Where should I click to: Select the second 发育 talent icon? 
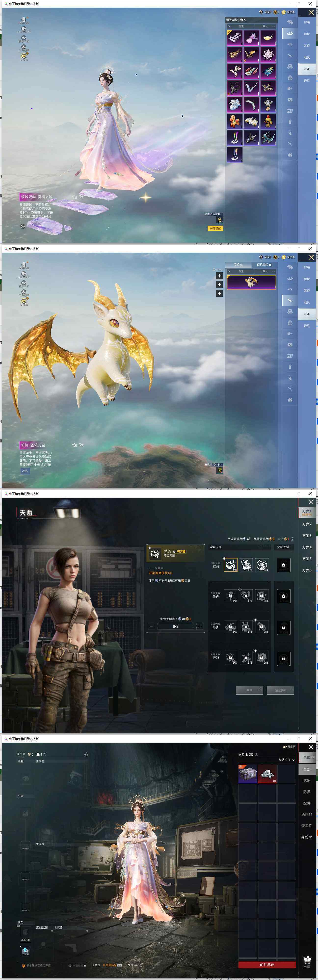[246, 565]
